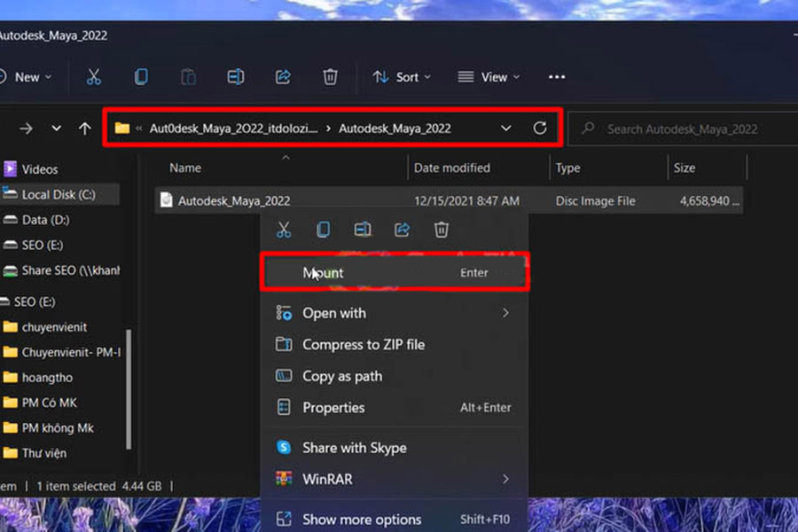Open the PM không Mk folder in the sidebar
The image size is (798, 532).
49,428
